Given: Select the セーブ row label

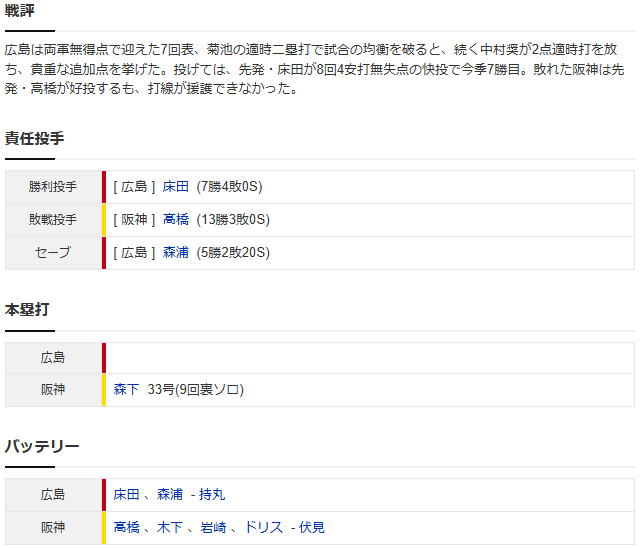Looking at the screenshot, I should tap(53, 253).
